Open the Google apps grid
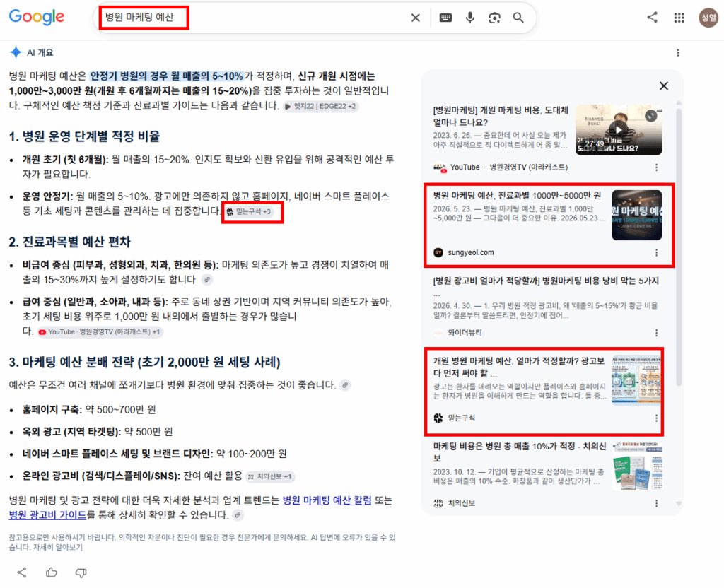Image resolution: width=724 pixels, height=588 pixels. (679, 18)
